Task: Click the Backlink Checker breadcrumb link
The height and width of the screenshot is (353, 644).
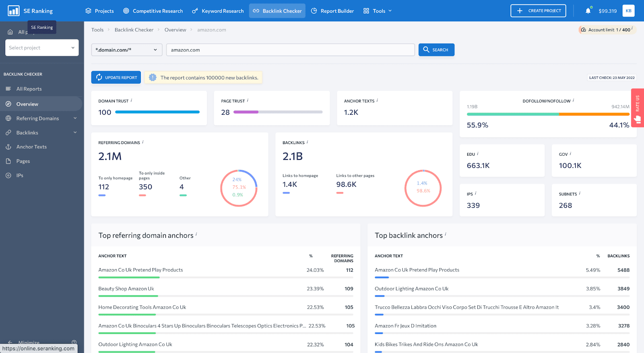Action: point(134,30)
